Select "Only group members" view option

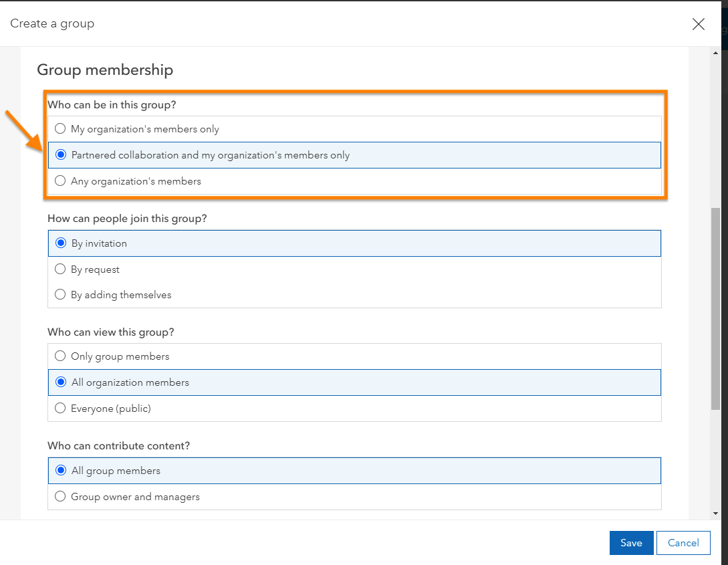pyautogui.click(x=60, y=356)
